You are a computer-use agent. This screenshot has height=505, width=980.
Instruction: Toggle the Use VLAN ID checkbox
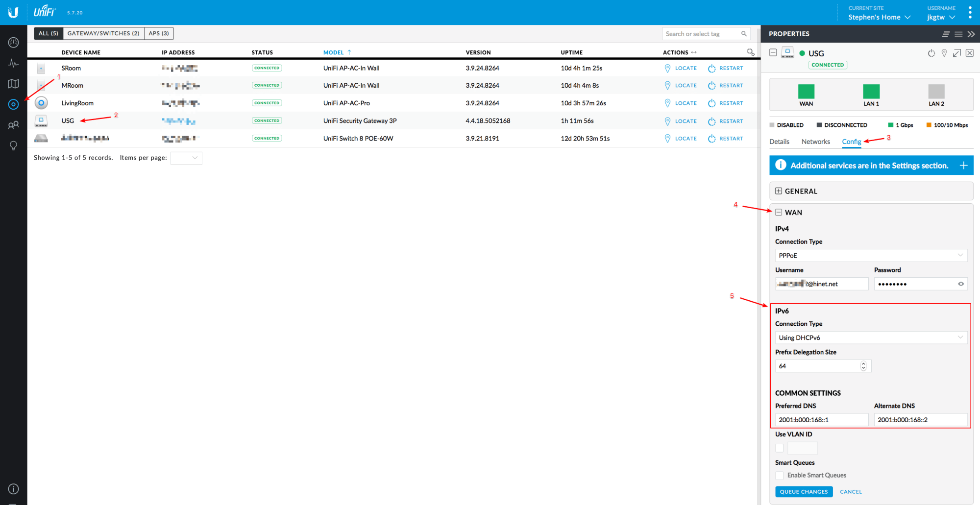[x=779, y=448]
